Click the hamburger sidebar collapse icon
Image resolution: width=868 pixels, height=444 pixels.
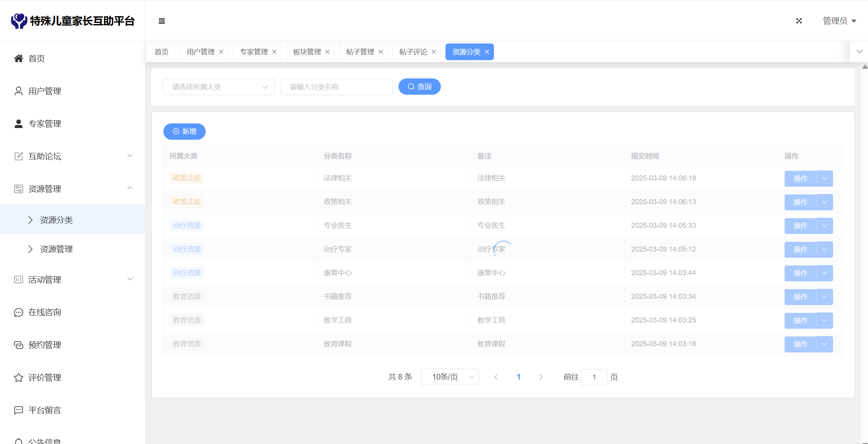point(162,21)
